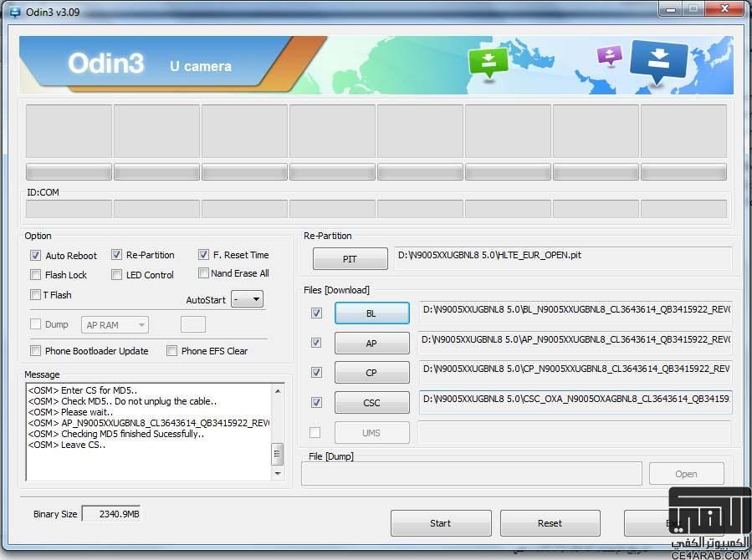
Task: Uncheck the BL file checkbox
Action: 316,313
